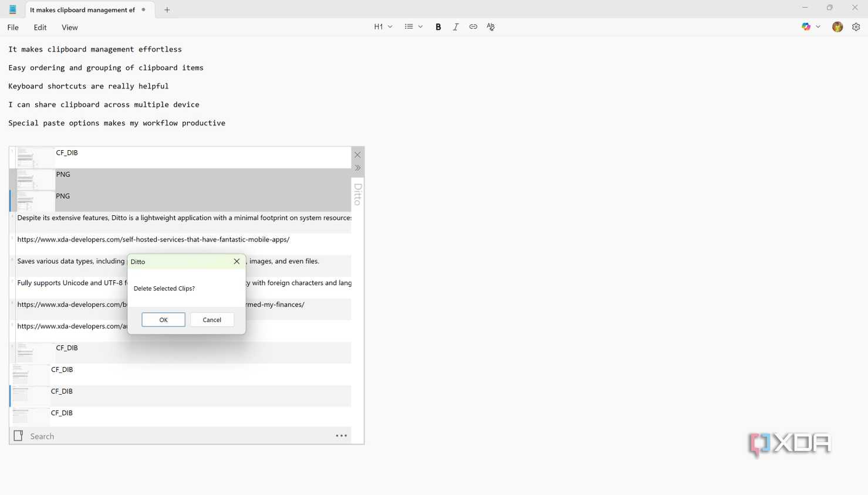The width and height of the screenshot is (868, 495).
Task: Select 'Despite its extensive features' clip
Action: click(180, 222)
